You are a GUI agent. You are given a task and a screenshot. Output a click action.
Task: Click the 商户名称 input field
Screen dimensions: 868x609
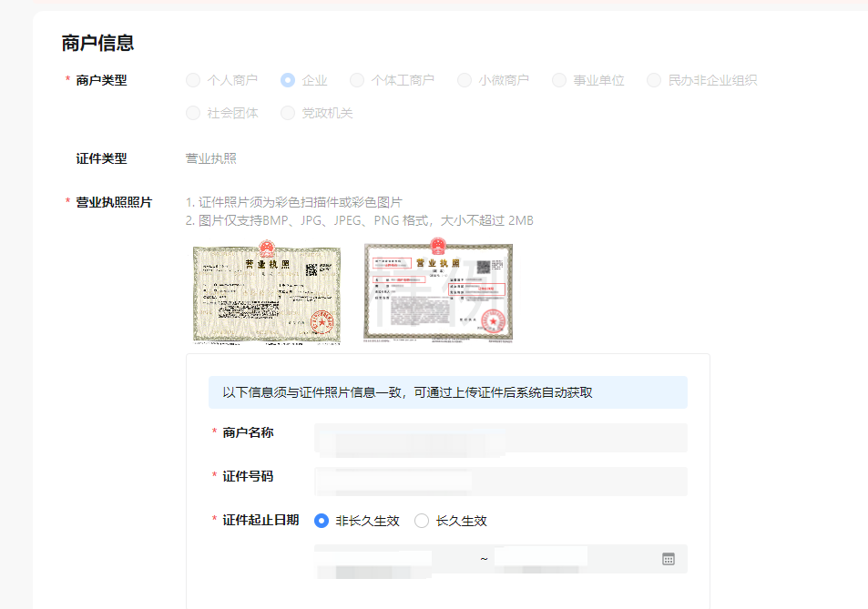[500, 438]
